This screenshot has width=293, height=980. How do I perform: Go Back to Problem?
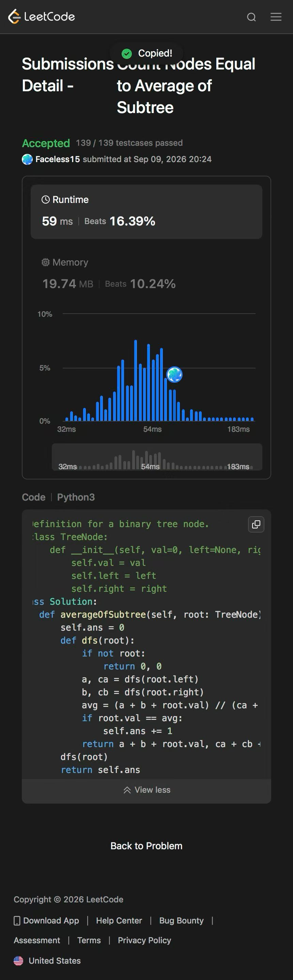146,846
